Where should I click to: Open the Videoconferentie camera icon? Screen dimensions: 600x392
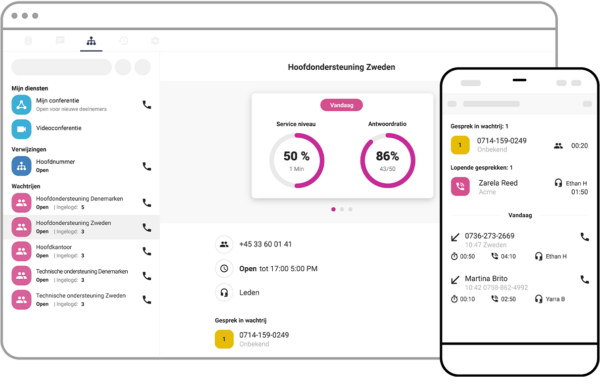click(x=21, y=129)
